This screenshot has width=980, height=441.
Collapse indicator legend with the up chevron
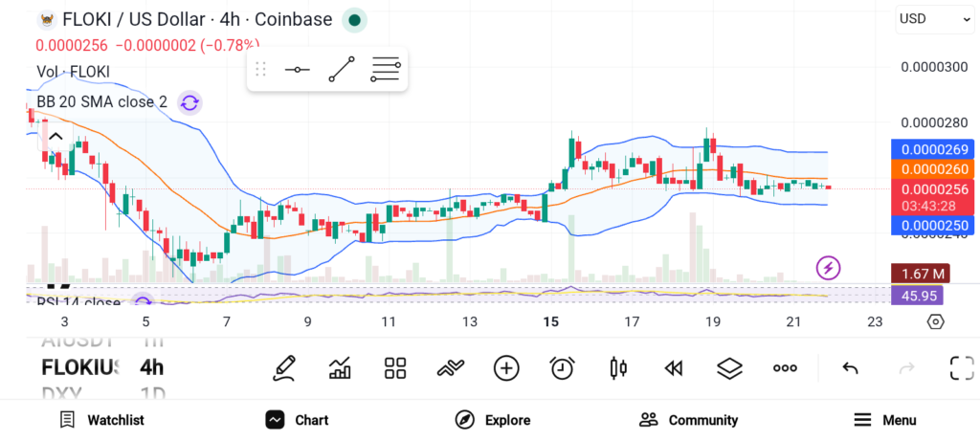(x=56, y=137)
